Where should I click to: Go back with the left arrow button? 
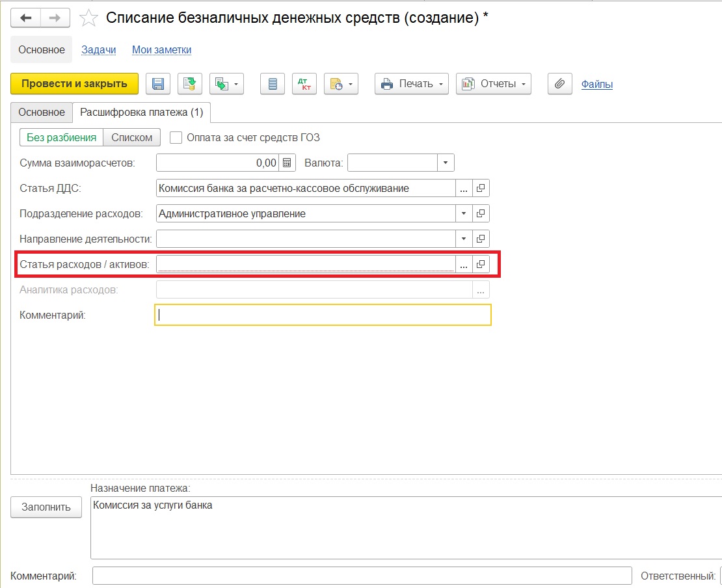coord(26,18)
